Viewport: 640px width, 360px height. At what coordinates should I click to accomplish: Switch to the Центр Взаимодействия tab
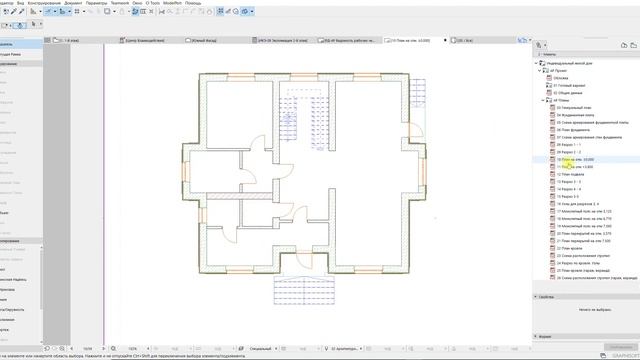click(144, 40)
